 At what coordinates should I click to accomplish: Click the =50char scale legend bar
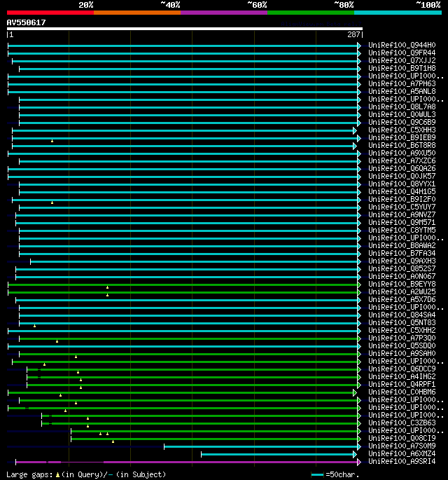coord(317,475)
